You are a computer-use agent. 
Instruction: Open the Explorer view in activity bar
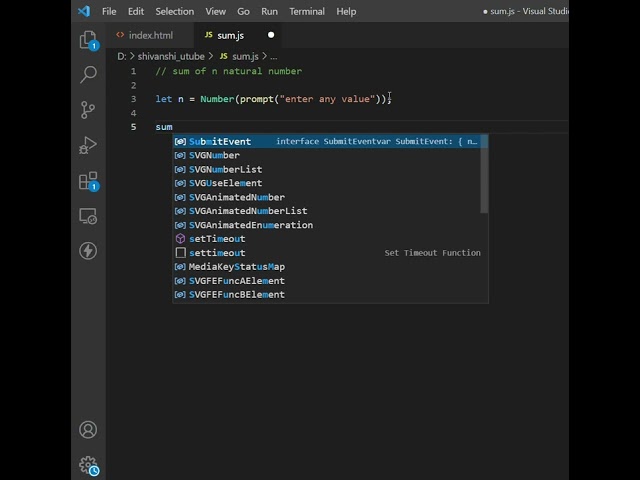click(x=88, y=40)
